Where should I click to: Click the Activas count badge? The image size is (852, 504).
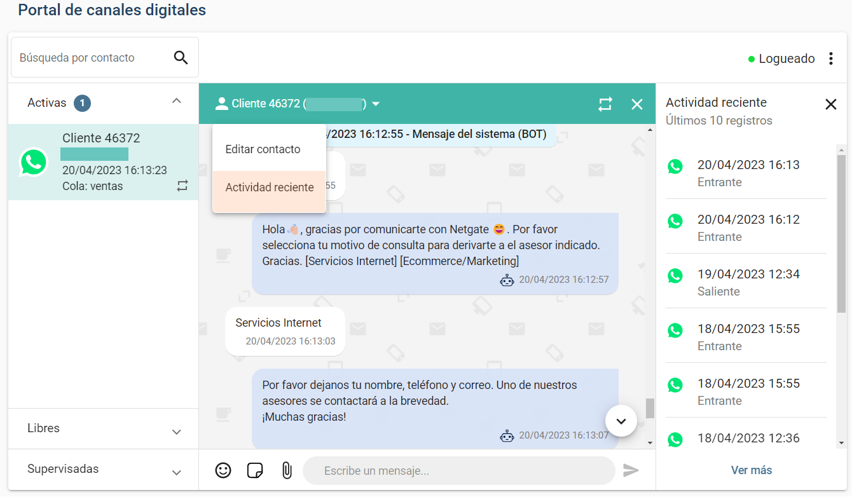tap(82, 103)
